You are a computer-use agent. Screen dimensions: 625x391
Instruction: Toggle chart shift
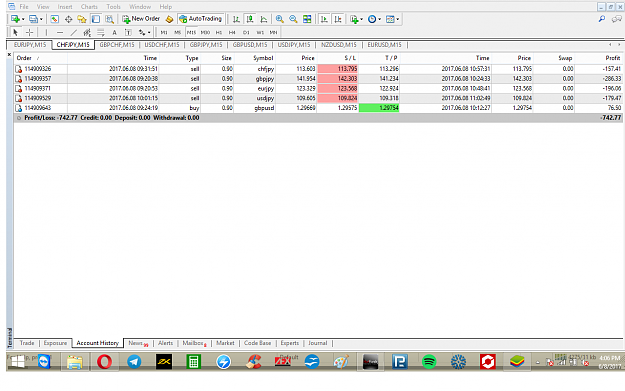point(338,19)
